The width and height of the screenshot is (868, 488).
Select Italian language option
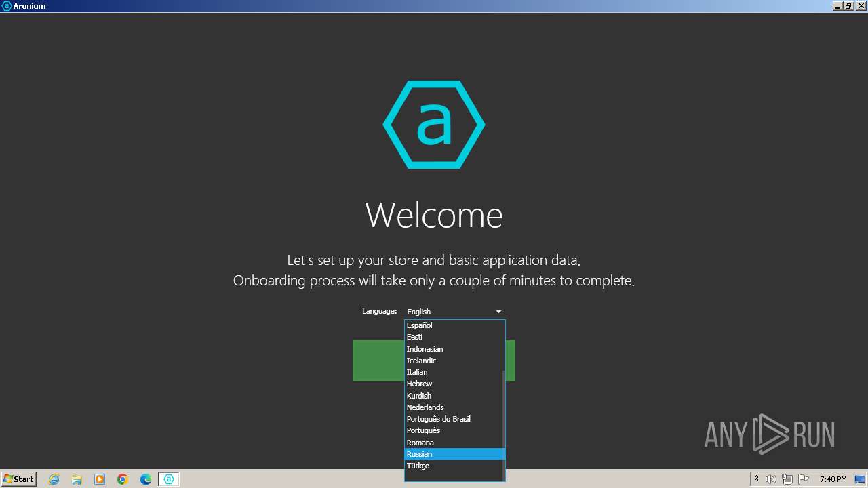(454, 372)
